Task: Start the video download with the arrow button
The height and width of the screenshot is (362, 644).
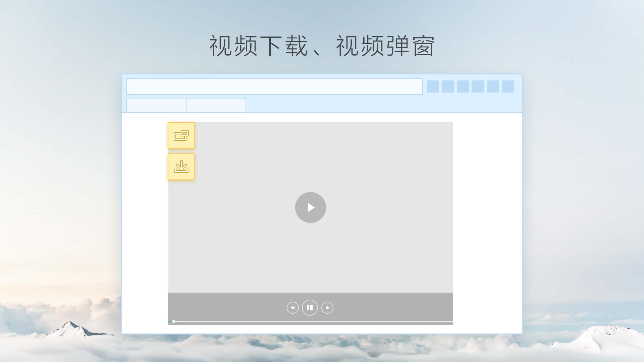Action: coord(181,167)
